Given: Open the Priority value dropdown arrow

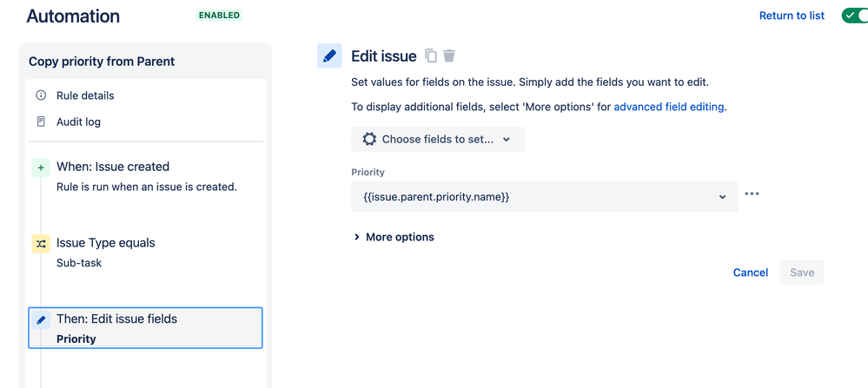Looking at the screenshot, I should 722,197.
